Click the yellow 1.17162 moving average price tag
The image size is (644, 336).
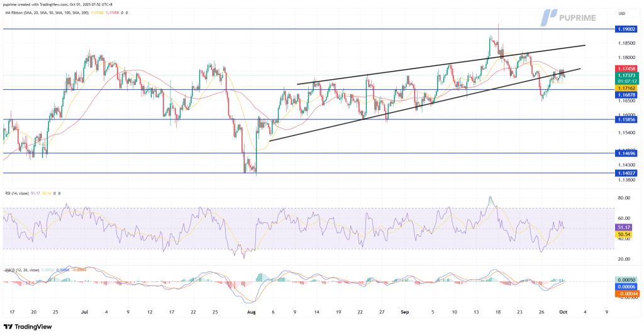tap(627, 89)
